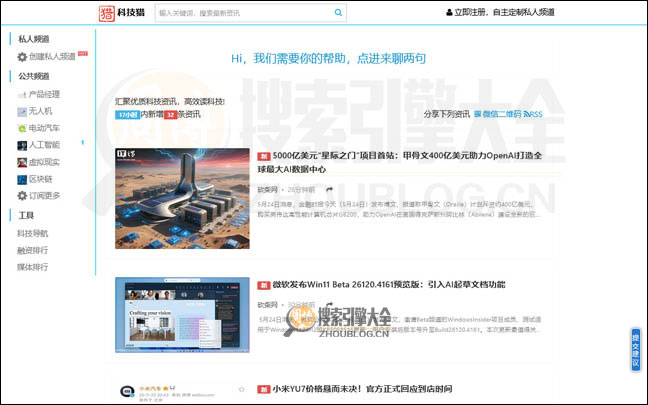Select the 新 badge on 小米YU7 article
Image resolution: width=648 pixels, height=405 pixels.
tap(264, 389)
